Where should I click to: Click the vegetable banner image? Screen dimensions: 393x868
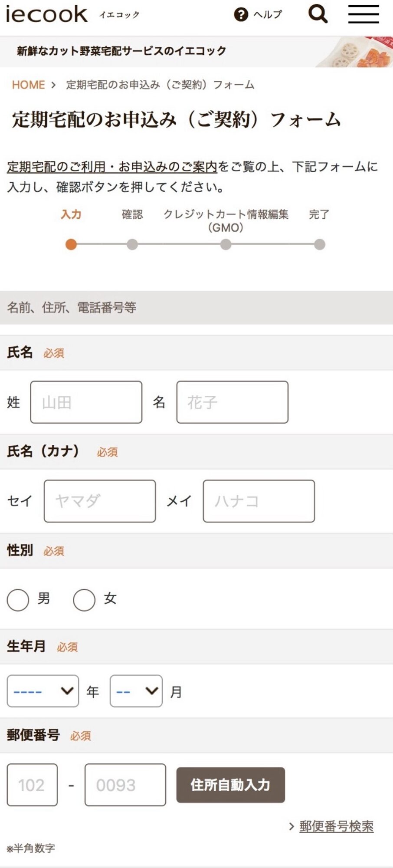point(356,52)
